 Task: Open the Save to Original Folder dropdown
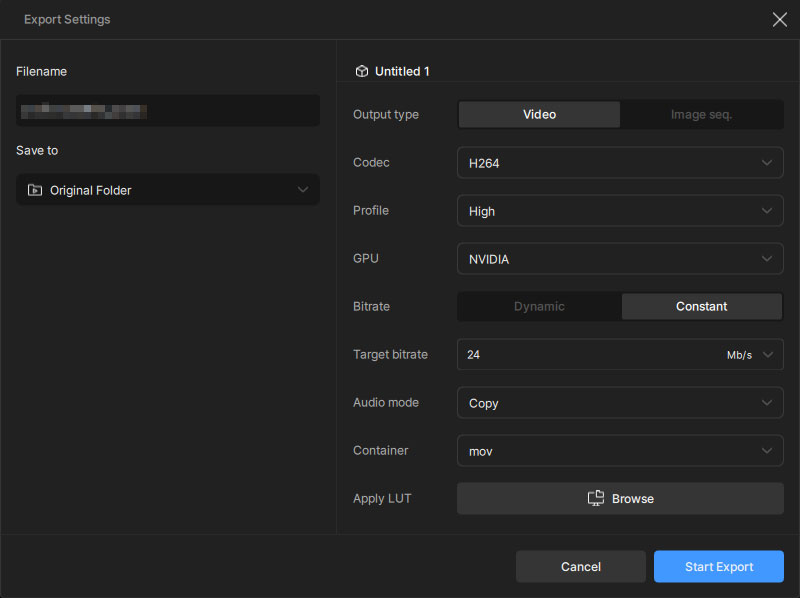(168, 190)
